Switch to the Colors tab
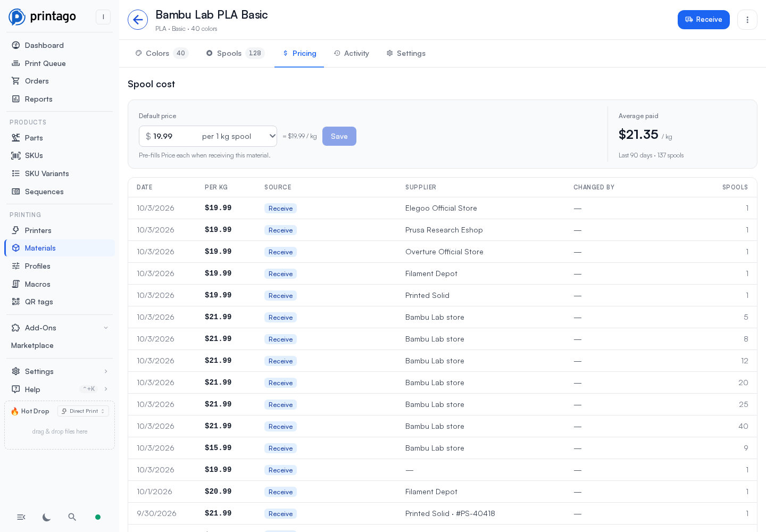The height and width of the screenshot is (532, 766). pyautogui.click(x=162, y=53)
